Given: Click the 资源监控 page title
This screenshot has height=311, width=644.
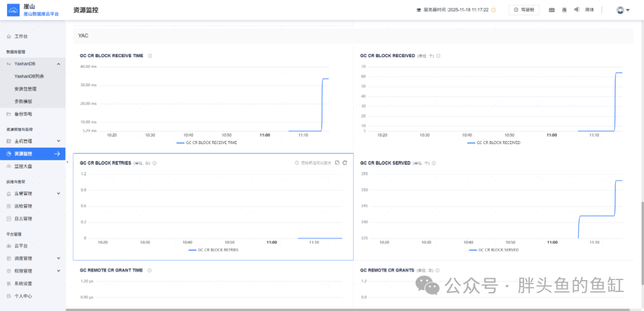Looking at the screenshot, I should tap(86, 10).
